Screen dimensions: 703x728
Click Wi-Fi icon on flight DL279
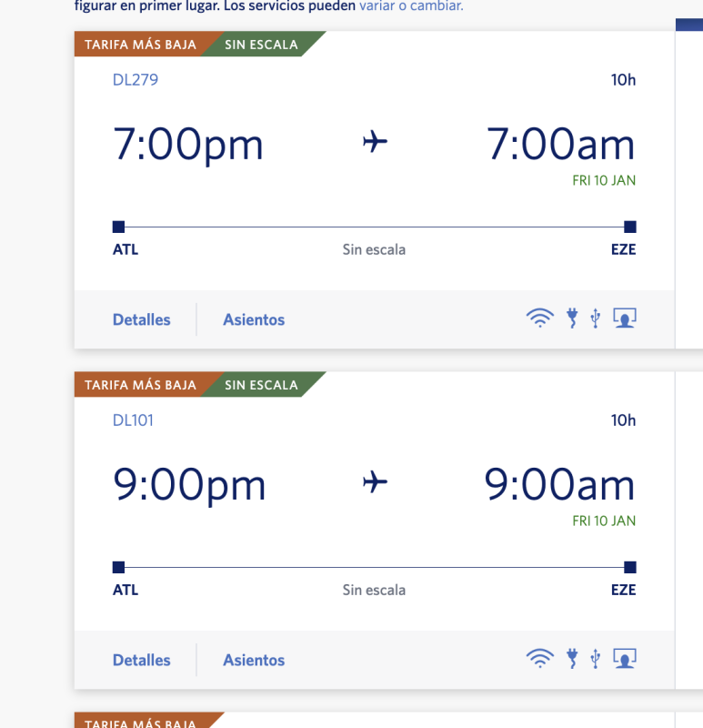pyautogui.click(x=539, y=318)
